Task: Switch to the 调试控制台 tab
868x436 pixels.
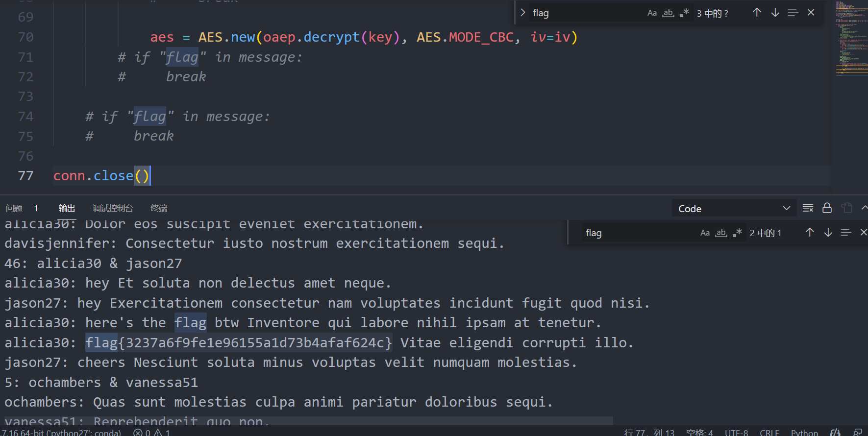Action: coord(113,208)
